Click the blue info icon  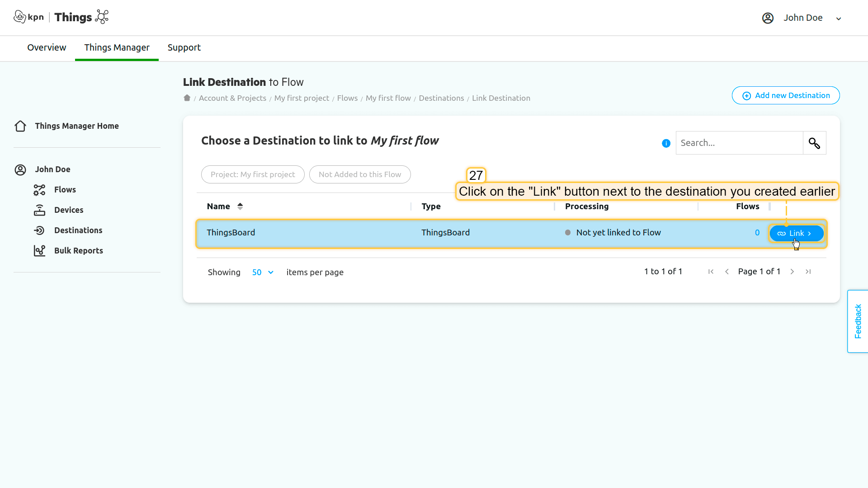point(666,143)
